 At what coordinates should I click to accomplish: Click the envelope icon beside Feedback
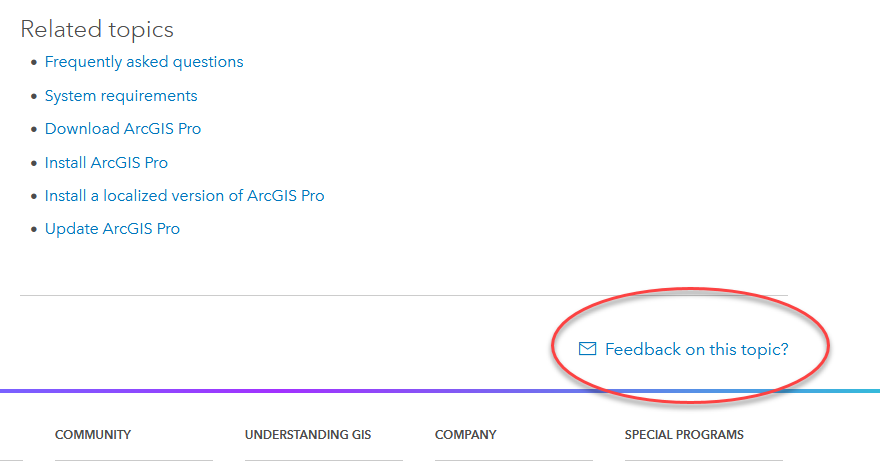click(588, 349)
